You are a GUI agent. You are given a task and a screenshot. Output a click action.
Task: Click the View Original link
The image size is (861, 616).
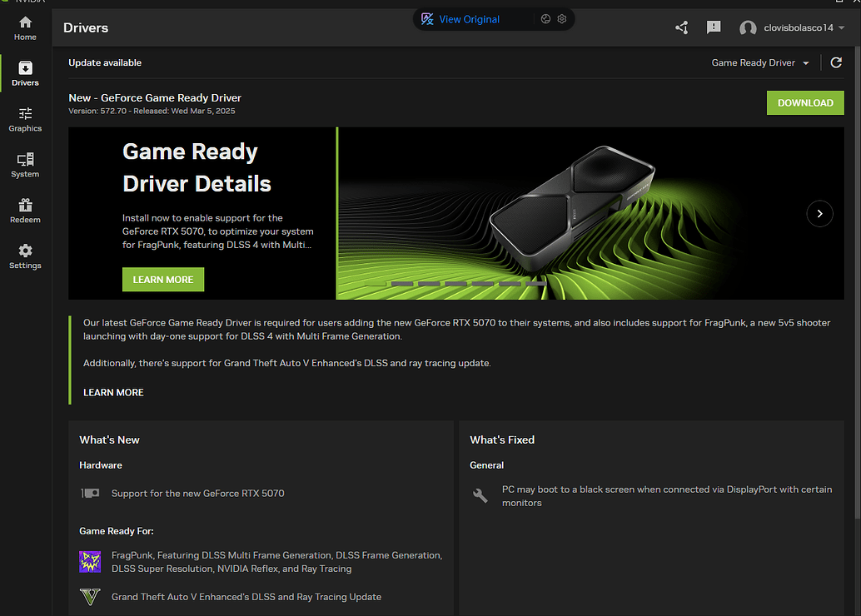[469, 19]
